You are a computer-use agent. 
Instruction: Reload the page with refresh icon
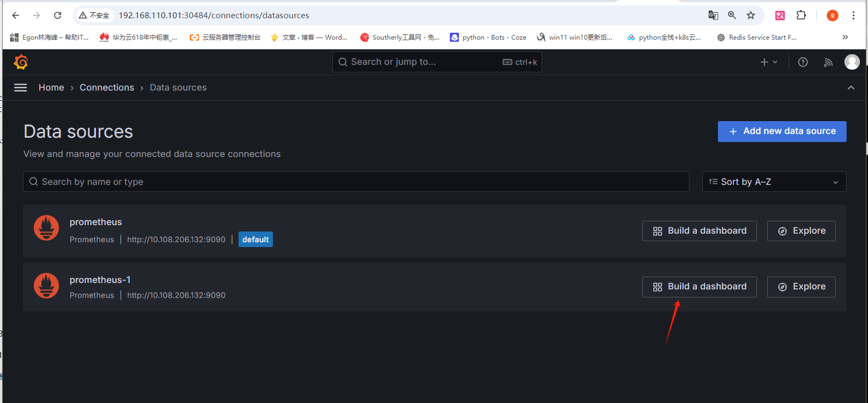[x=58, y=16]
